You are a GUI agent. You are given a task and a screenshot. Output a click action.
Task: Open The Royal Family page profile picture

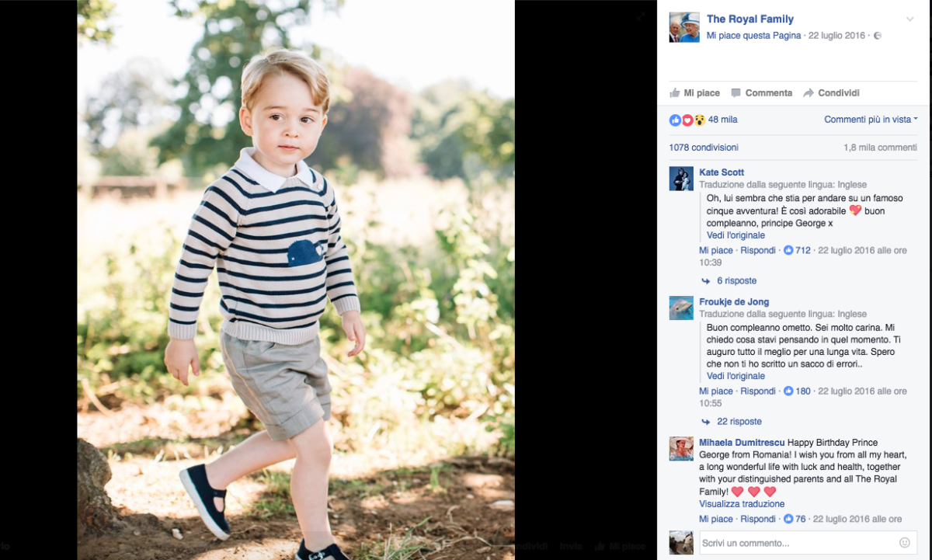coord(684,27)
